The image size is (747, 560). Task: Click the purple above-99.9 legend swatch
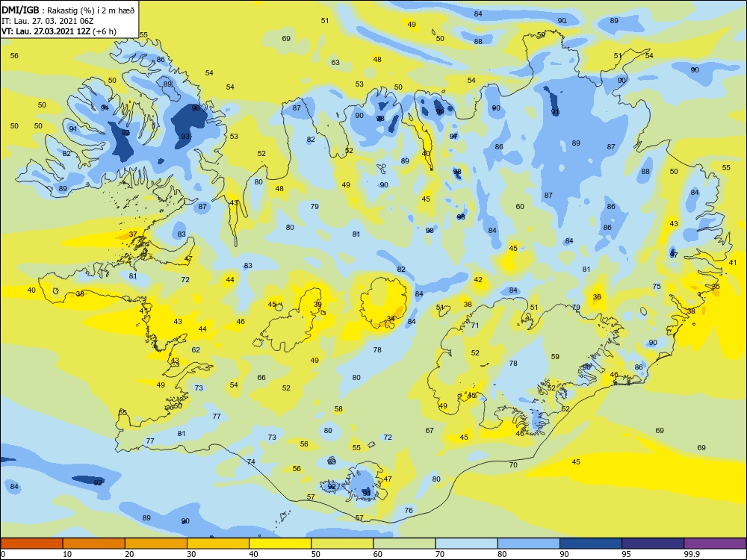(715, 544)
